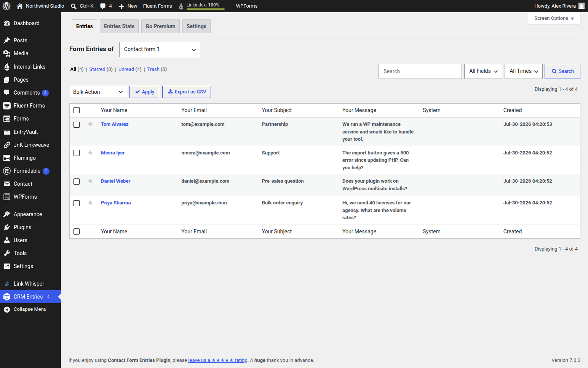Star the Meera Iyer entry
This screenshot has height=368, width=588.
coord(90,153)
